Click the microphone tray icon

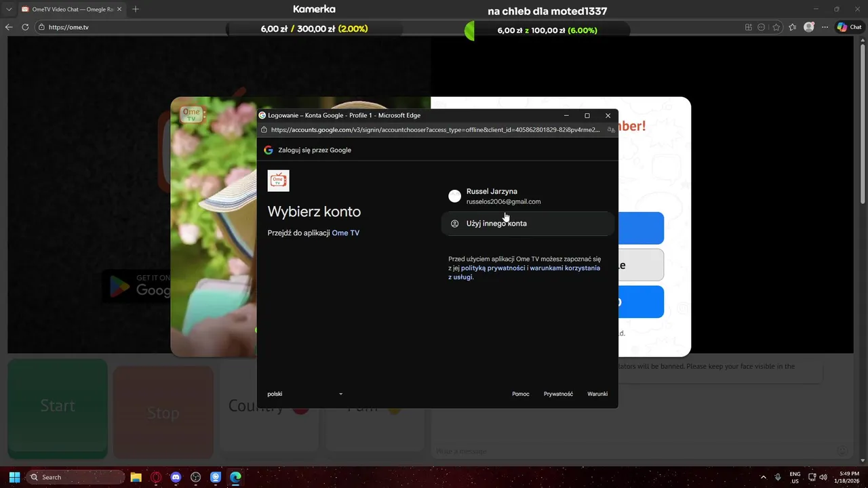[x=778, y=477]
